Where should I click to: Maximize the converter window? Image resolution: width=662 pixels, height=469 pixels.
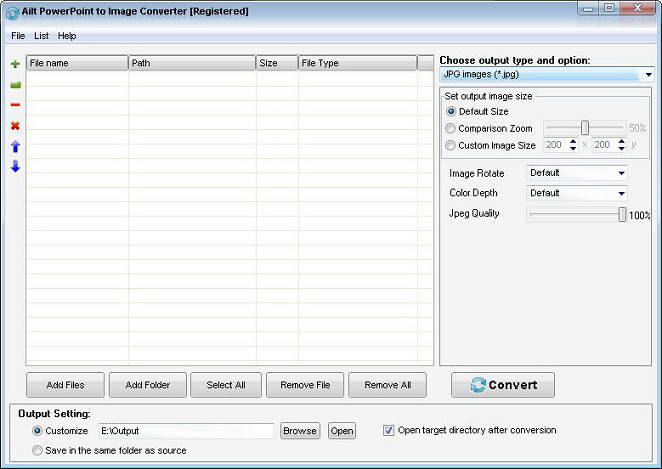coord(609,8)
